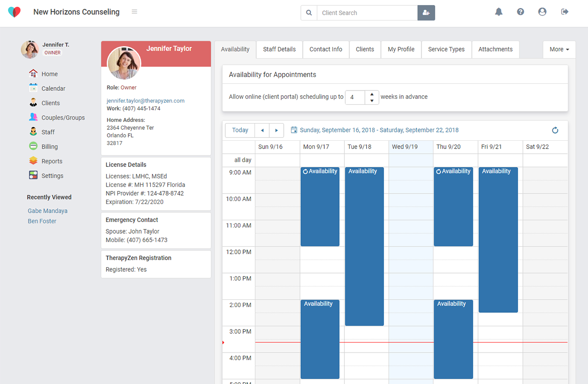Refresh the availability calendar view
Image resolution: width=588 pixels, height=384 pixels.
tap(555, 130)
